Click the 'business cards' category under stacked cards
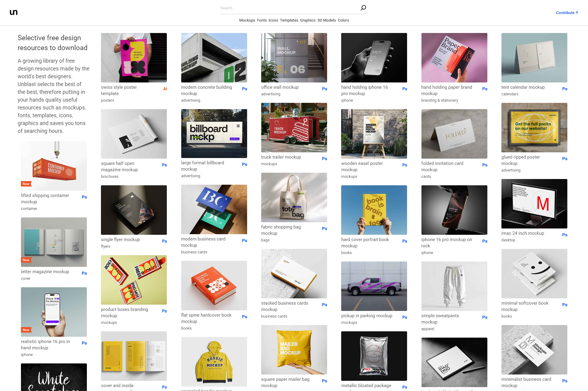The height and width of the screenshot is (391, 588). (x=274, y=316)
